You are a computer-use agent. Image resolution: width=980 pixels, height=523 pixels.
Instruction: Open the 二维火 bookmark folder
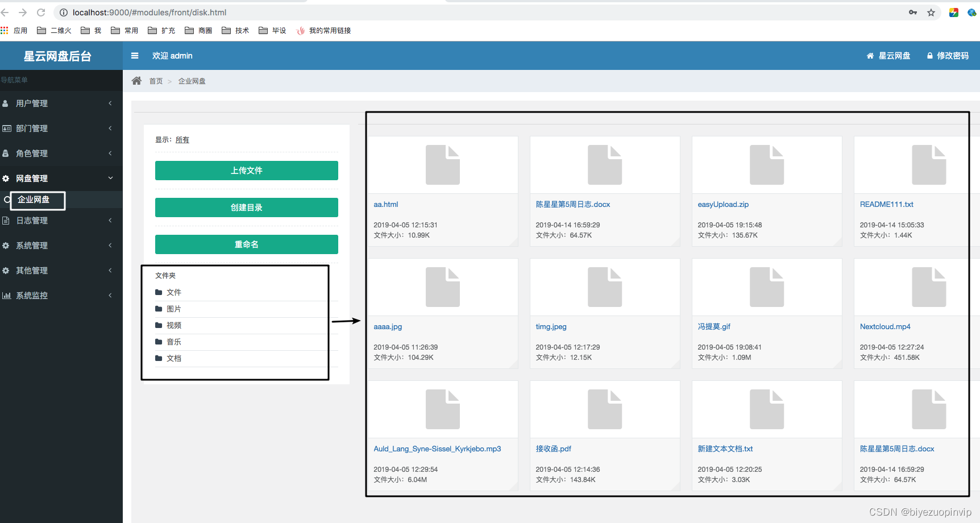point(55,31)
